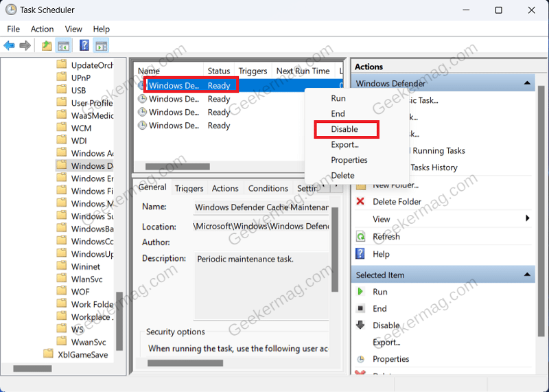Sort by the Next Run Time column header
The width and height of the screenshot is (549, 392).
click(x=303, y=71)
